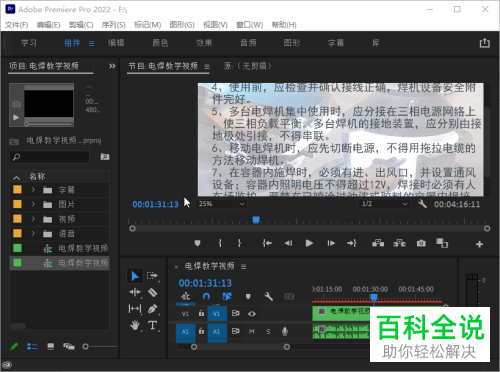Open the 文件(F) menu
500x372 pixels.
(16, 25)
